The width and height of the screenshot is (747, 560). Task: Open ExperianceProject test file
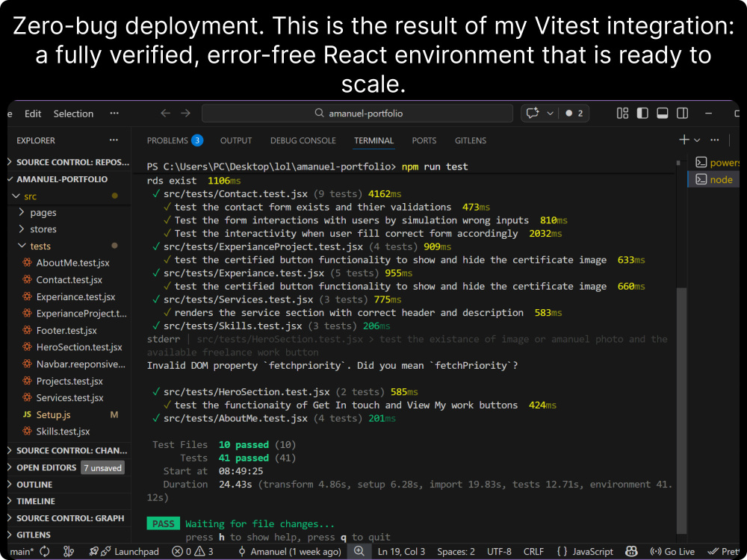[69, 314]
